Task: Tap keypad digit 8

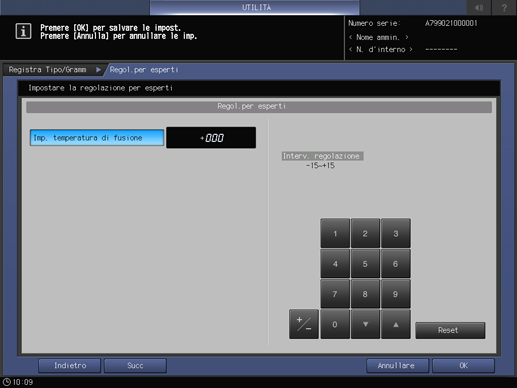Action: (x=365, y=294)
